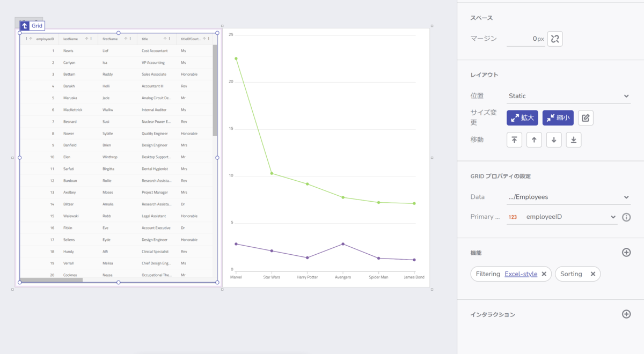Click 縮小 to shrink the Grid

pyautogui.click(x=558, y=117)
